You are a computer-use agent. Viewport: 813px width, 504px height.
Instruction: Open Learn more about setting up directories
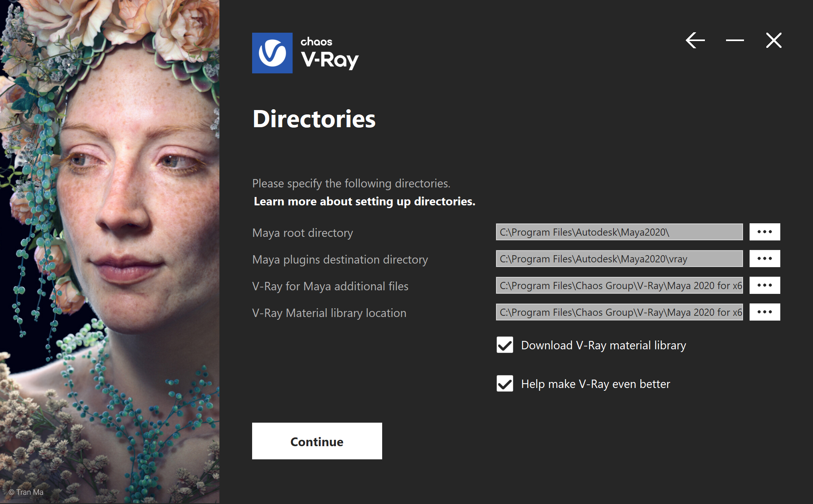coord(365,201)
